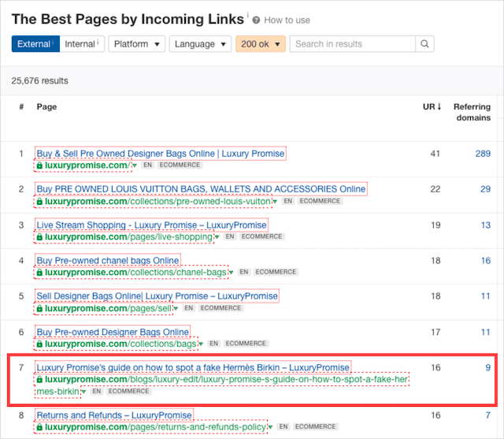Viewport: 504px width, 439px height.
Task: Click the 'How to use' help icon
Action: click(x=258, y=20)
